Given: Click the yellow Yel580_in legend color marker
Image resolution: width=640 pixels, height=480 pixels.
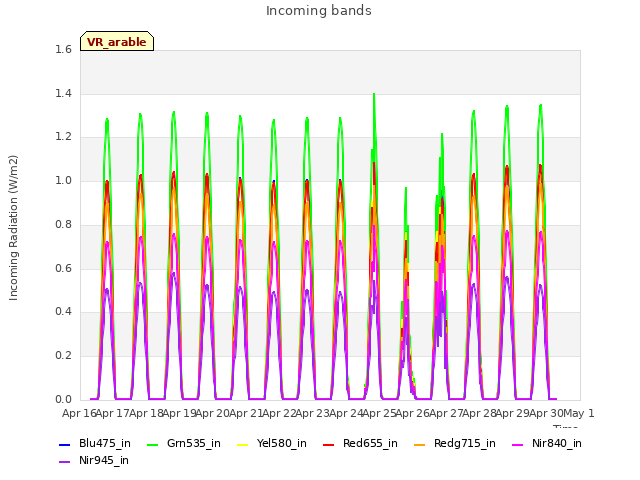Looking at the screenshot, I should (242, 444).
